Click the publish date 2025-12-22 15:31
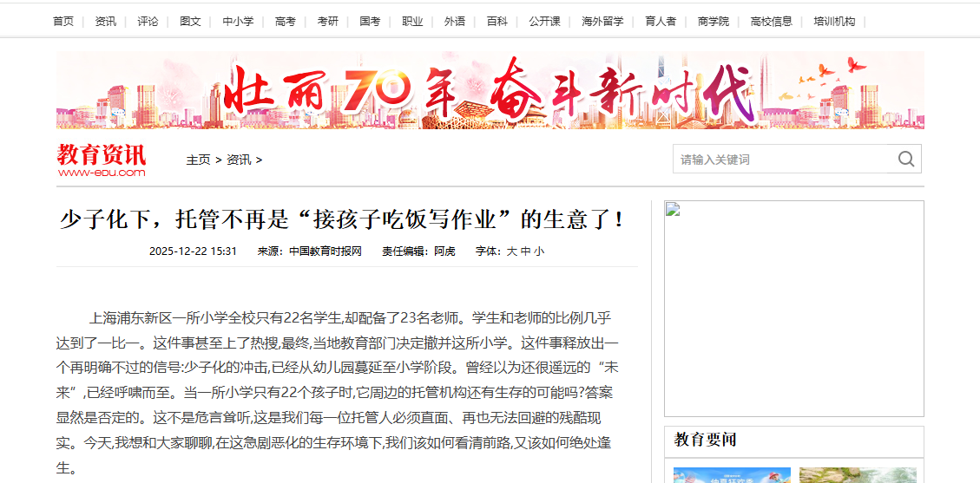Image resolution: width=980 pixels, height=483 pixels. coord(193,251)
